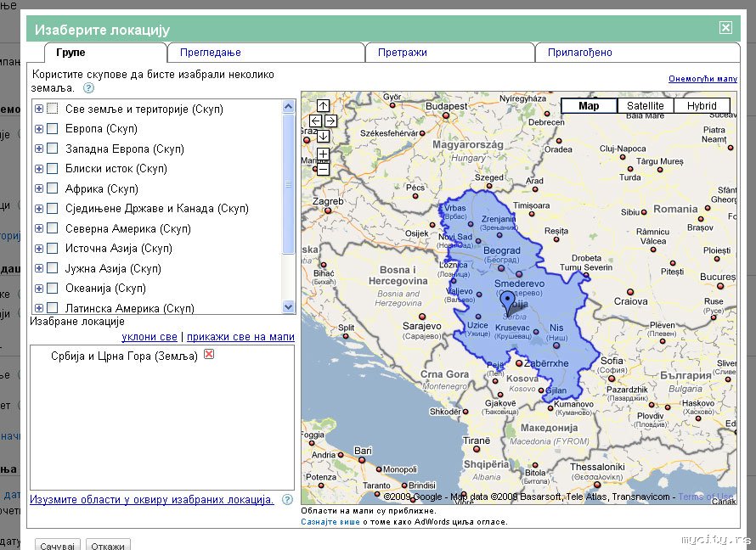Open help icon next to group instructions
756x550 pixels.
tap(88, 87)
